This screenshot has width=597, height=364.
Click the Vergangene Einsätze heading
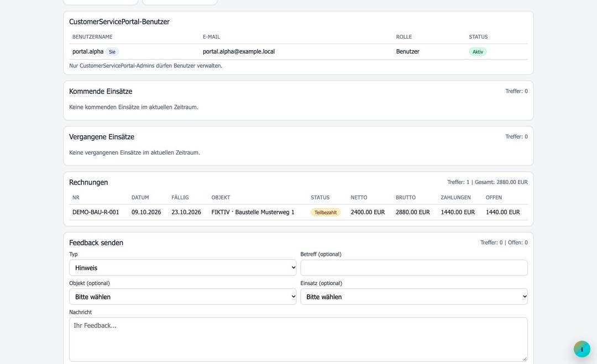[x=102, y=137]
